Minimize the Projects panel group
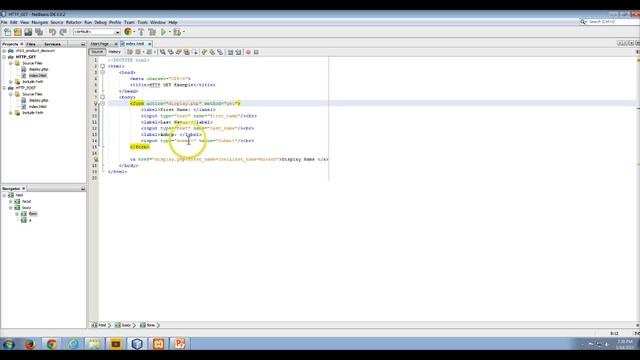Image resolution: width=640 pixels, height=360 pixels. [83, 44]
